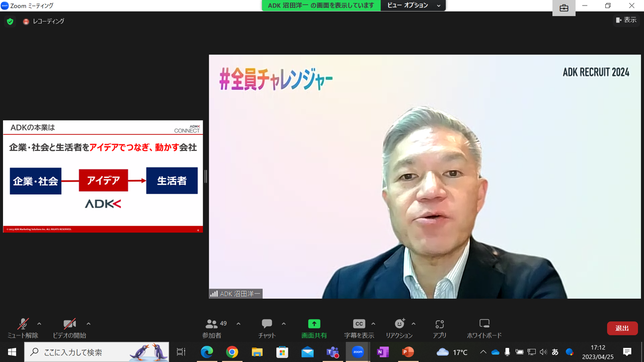Open Microsoft Store from the taskbar
The image size is (644, 362).
click(x=282, y=352)
